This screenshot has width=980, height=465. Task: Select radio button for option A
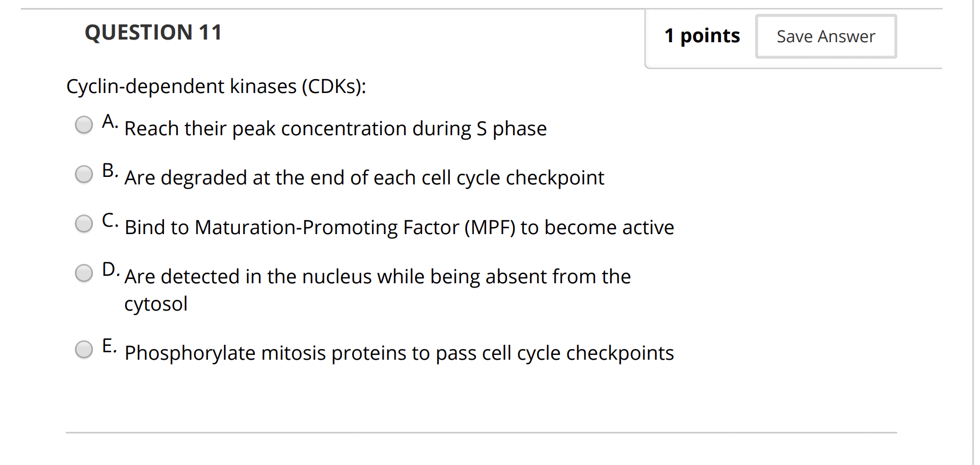[x=84, y=125]
